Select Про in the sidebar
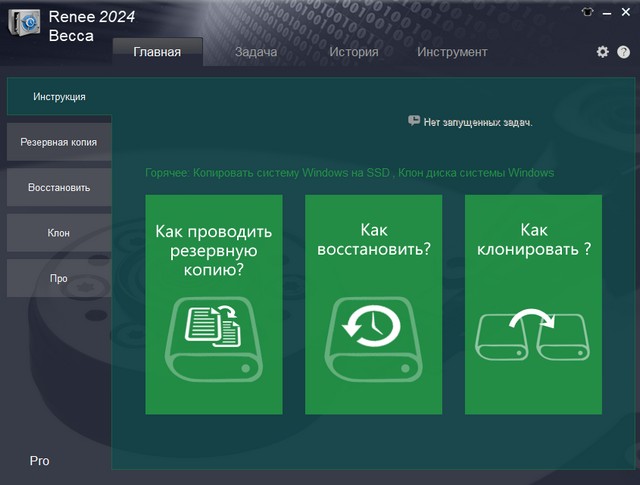The image size is (640, 485). tap(59, 278)
